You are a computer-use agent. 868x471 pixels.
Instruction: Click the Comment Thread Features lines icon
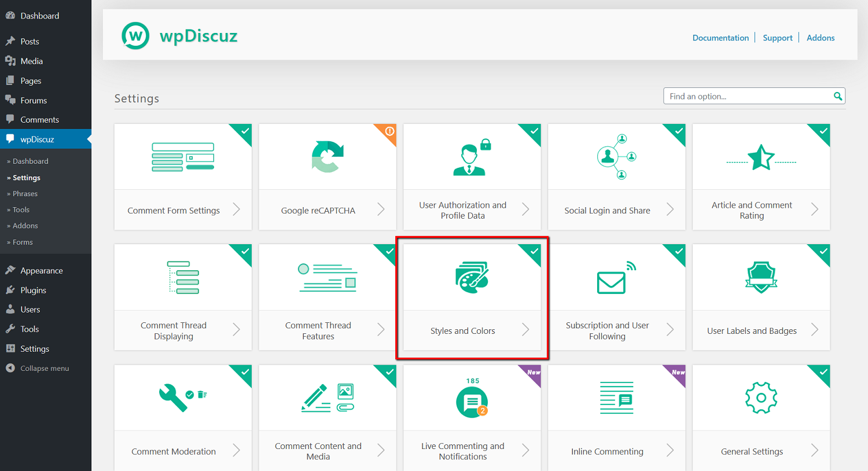pos(328,277)
